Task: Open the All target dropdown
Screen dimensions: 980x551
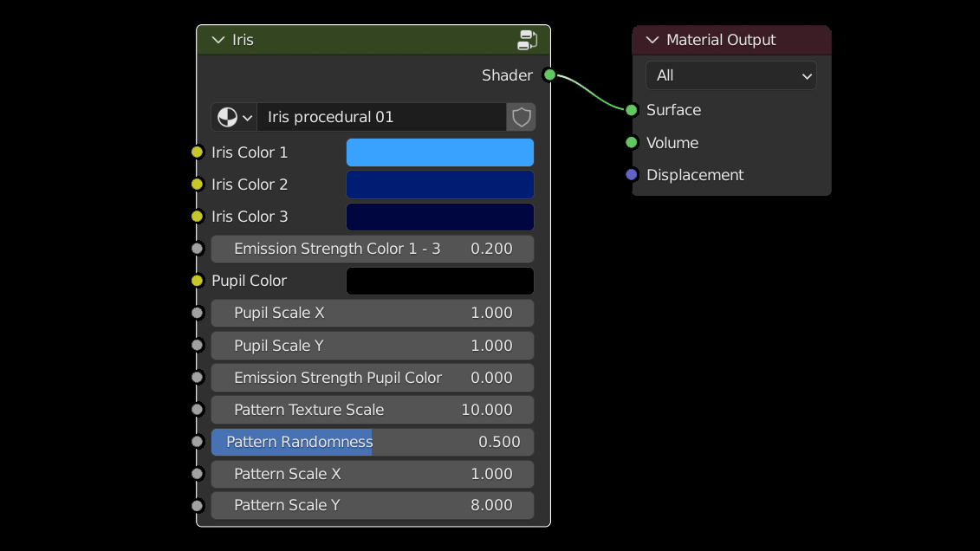Action: click(730, 75)
